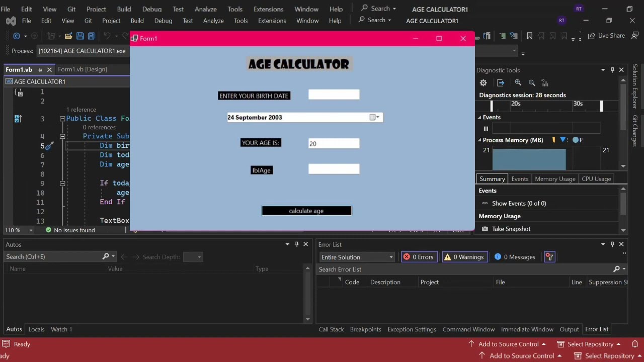
Task: Click the calculate age button
Action: (306, 211)
